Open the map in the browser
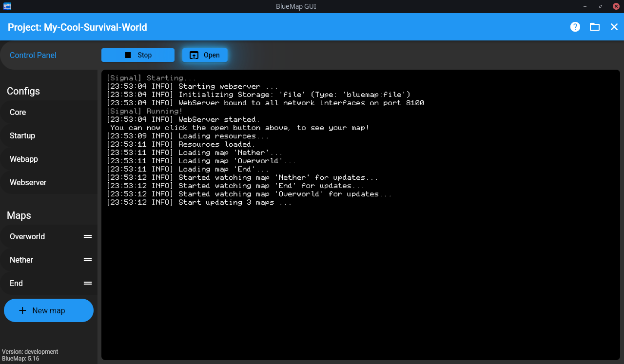Screen dimensions: 624x364 tap(205, 55)
